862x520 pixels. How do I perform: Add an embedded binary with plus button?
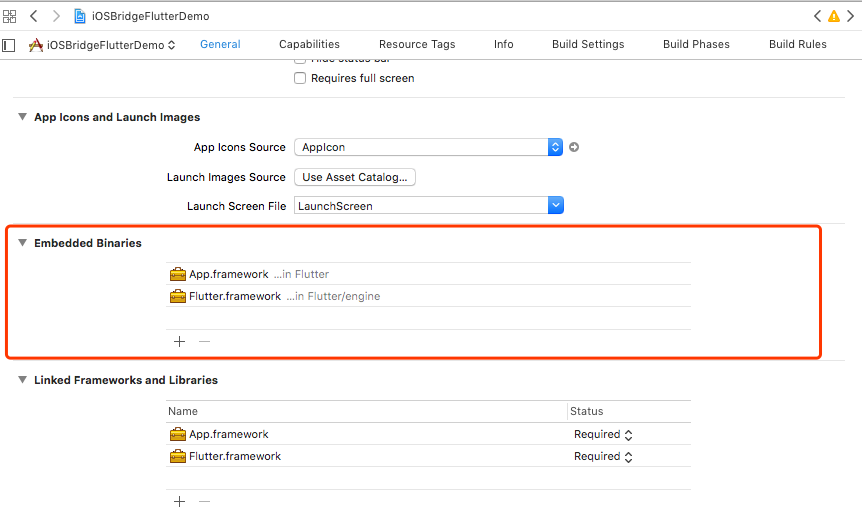[179, 342]
